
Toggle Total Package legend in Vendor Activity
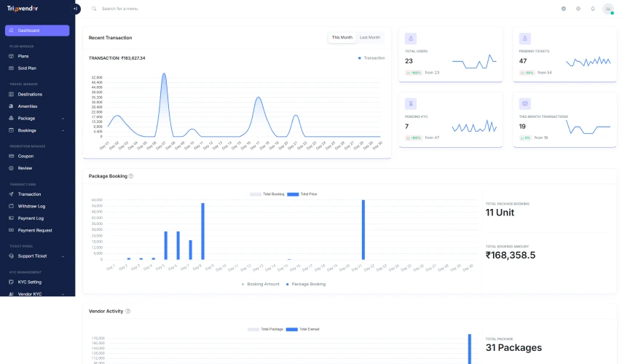[265, 330]
